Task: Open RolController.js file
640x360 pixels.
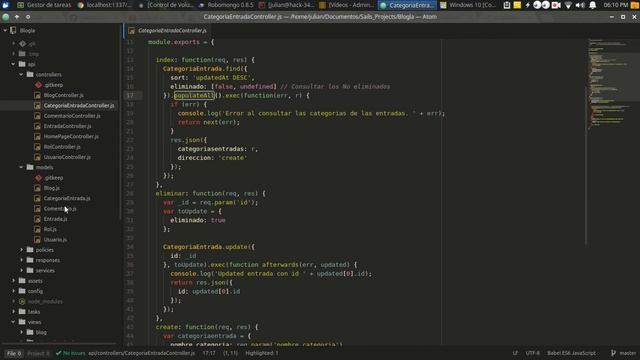Action: coord(62,147)
